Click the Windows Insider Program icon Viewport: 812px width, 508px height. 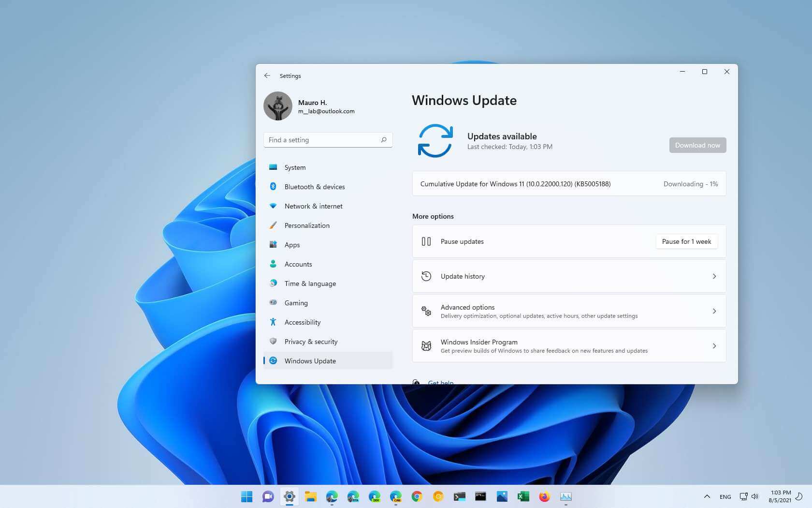[x=426, y=345]
